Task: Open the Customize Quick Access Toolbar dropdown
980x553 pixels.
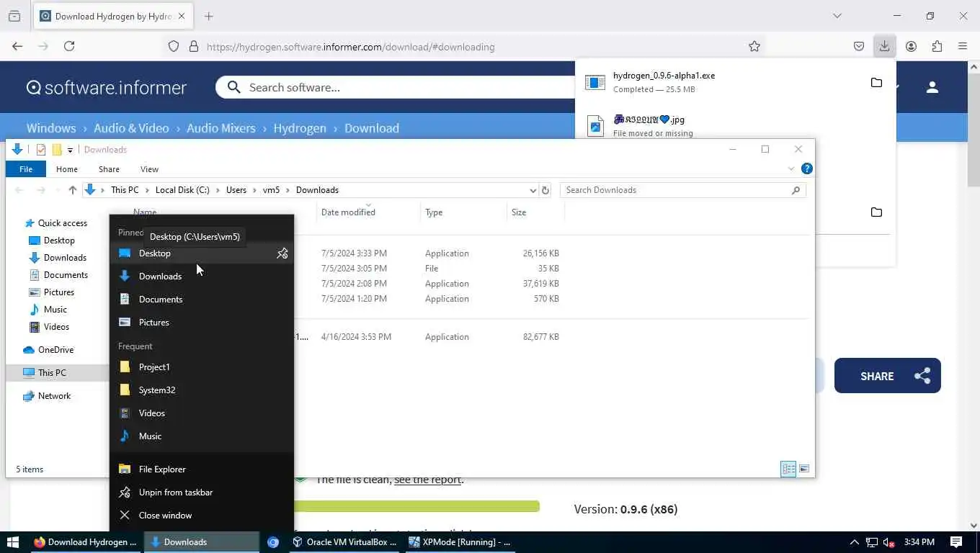Action: (x=70, y=150)
